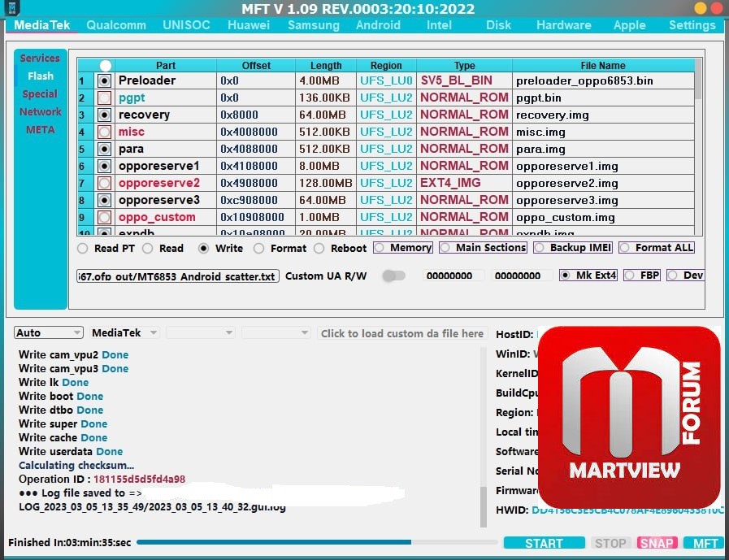Click the log panel vertical scrollbar
729x560 pixels.
pyautogui.click(x=484, y=437)
